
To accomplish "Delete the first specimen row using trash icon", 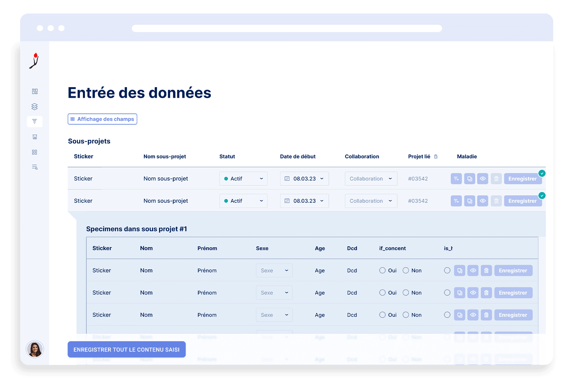I will coord(486,270).
